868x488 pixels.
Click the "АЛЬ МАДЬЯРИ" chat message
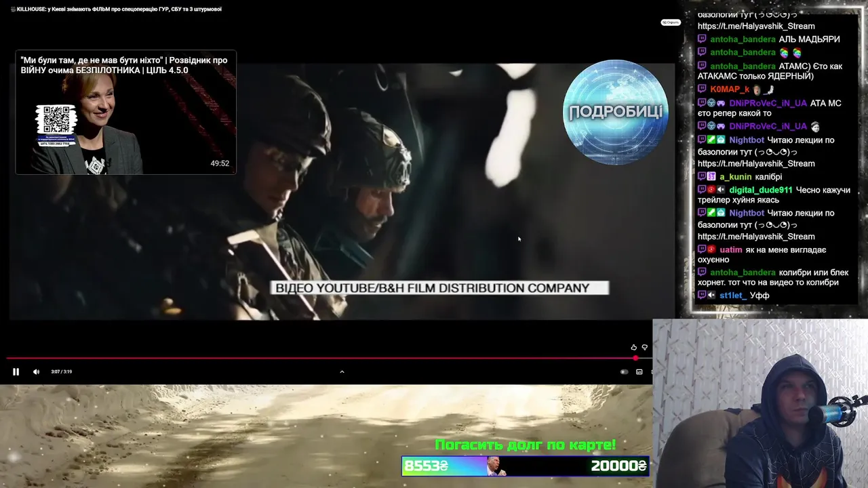809,39
